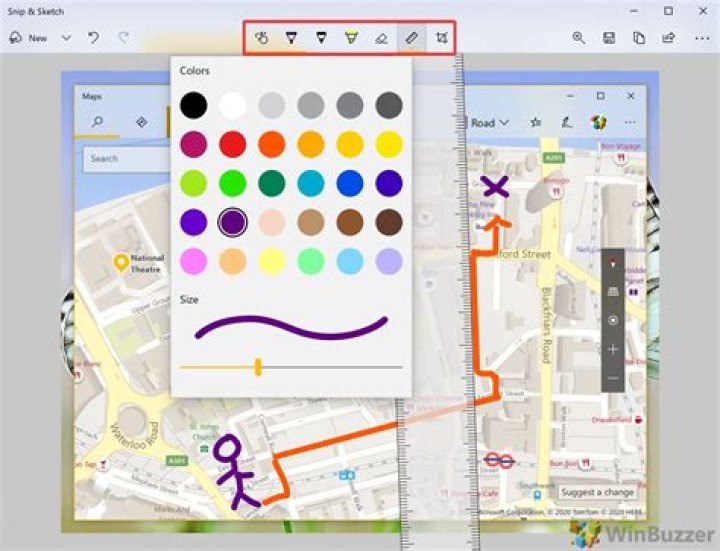Toggle the Ruler tool

coord(412,38)
